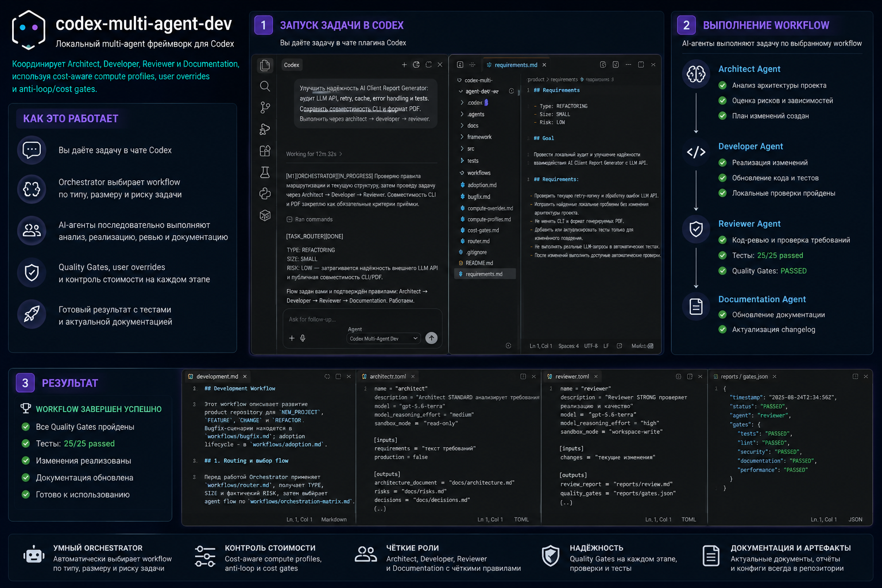
Task: Click the codex-multi-agent-dev robot logo
Action: click(29, 30)
